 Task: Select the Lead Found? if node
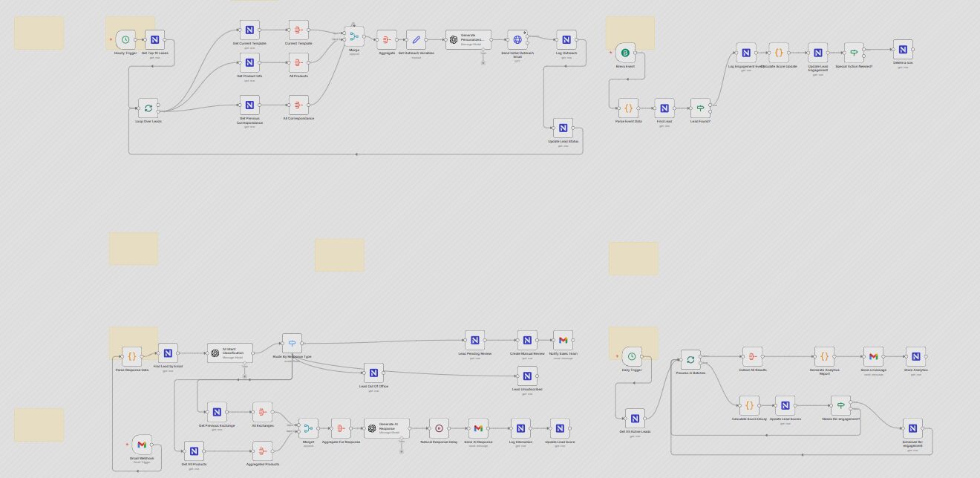coord(700,108)
